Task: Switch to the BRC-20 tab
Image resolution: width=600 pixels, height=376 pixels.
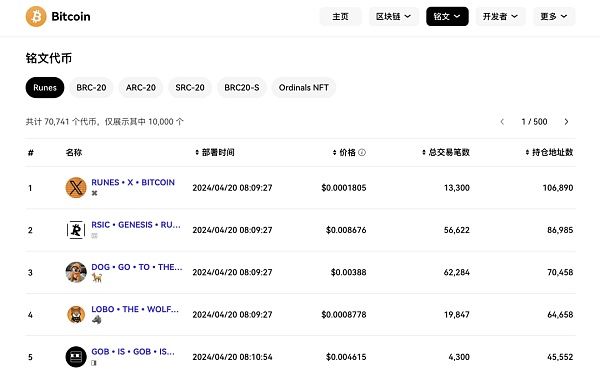Action: (x=91, y=88)
